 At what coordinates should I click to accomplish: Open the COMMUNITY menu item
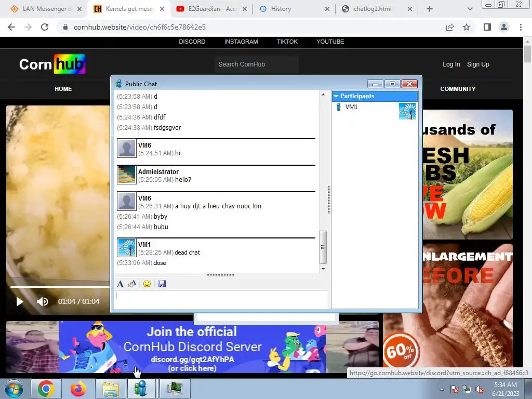(x=458, y=89)
